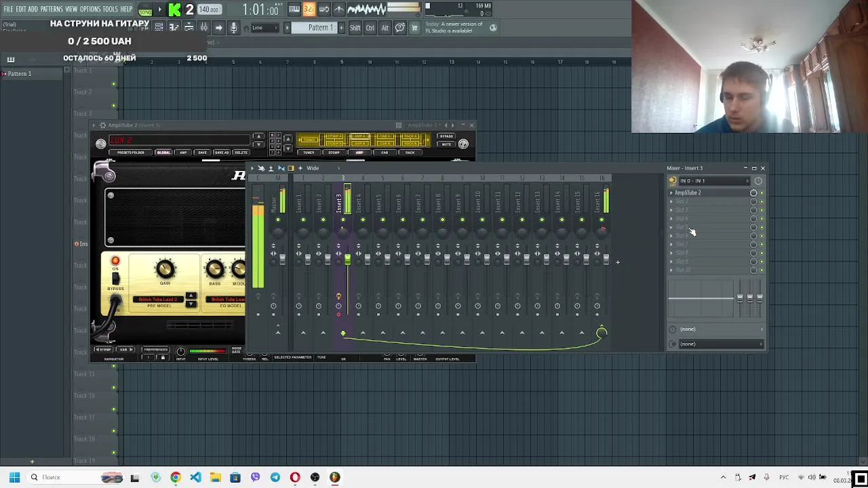Image resolution: width=868 pixels, height=488 pixels.
Task: Toggle the AmpliTube BYPASS button near MUTE
Action: tap(446, 137)
